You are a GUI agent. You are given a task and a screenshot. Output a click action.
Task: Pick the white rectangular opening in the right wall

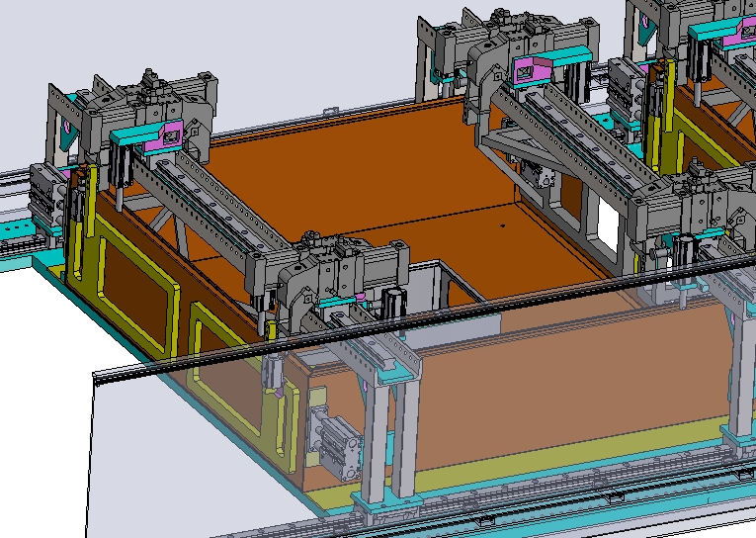click(608, 224)
